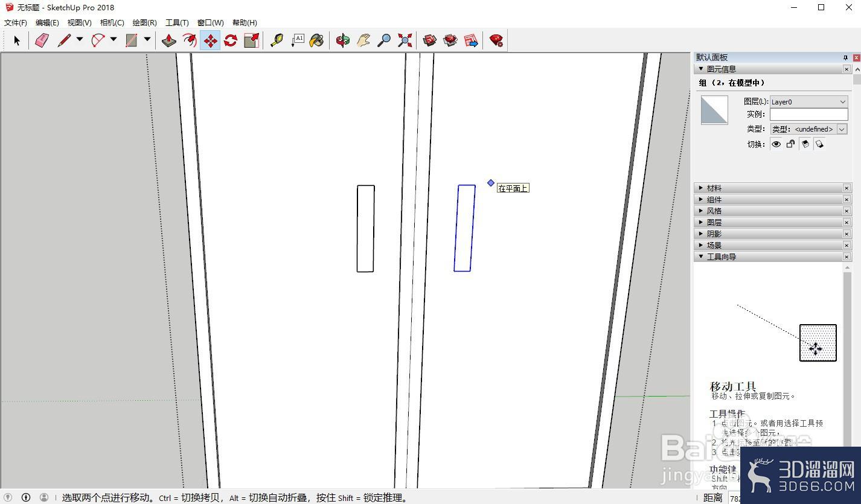Open the 编辑(E) menu

pos(47,23)
